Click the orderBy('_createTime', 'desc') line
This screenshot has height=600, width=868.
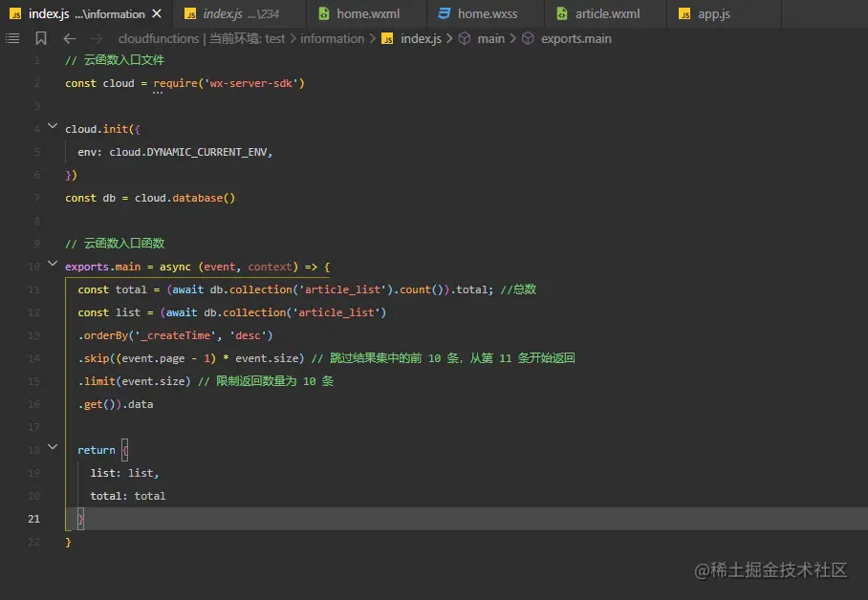click(176, 335)
